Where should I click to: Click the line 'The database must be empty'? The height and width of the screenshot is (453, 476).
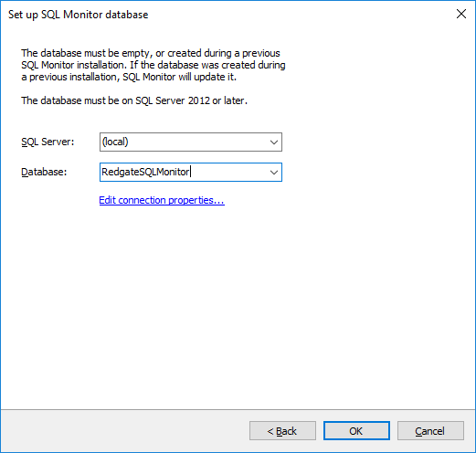pyautogui.click(x=151, y=53)
